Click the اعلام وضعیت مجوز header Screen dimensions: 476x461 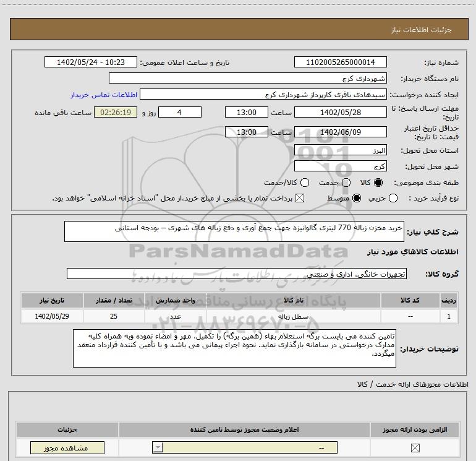(x=244, y=429)
